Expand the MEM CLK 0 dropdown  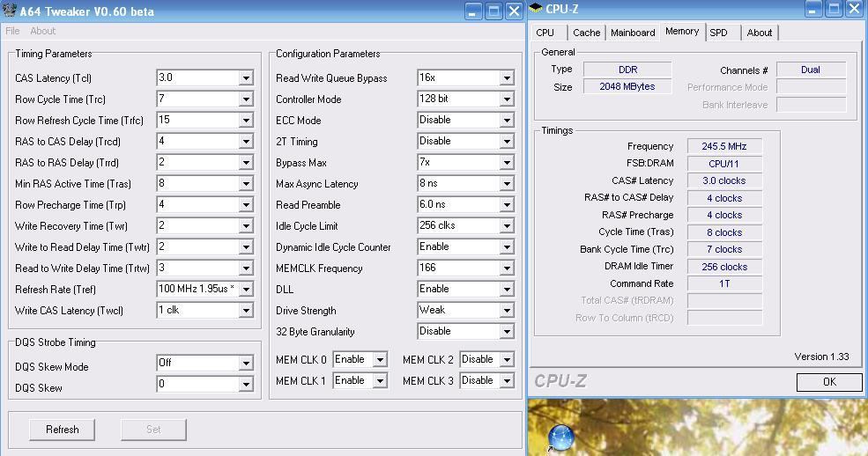(x=380, y=360)
